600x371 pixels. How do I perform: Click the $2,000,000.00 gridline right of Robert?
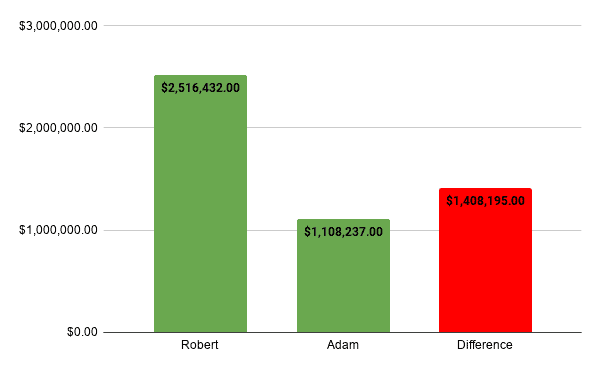point(414,127)
